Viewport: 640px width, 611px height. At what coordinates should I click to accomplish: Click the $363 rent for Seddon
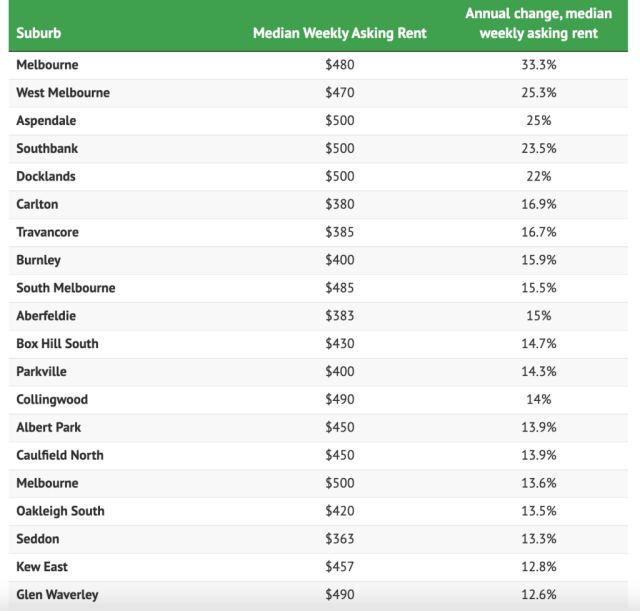pyautogui.click(x=339, y=539)
